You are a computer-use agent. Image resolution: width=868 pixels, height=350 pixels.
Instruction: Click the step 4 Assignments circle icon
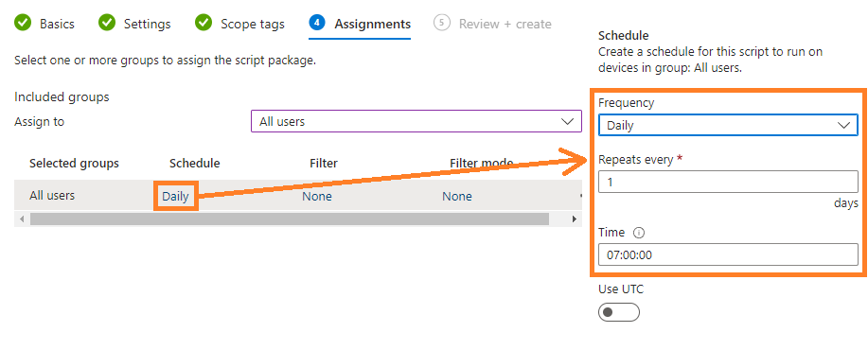point(317,24)
